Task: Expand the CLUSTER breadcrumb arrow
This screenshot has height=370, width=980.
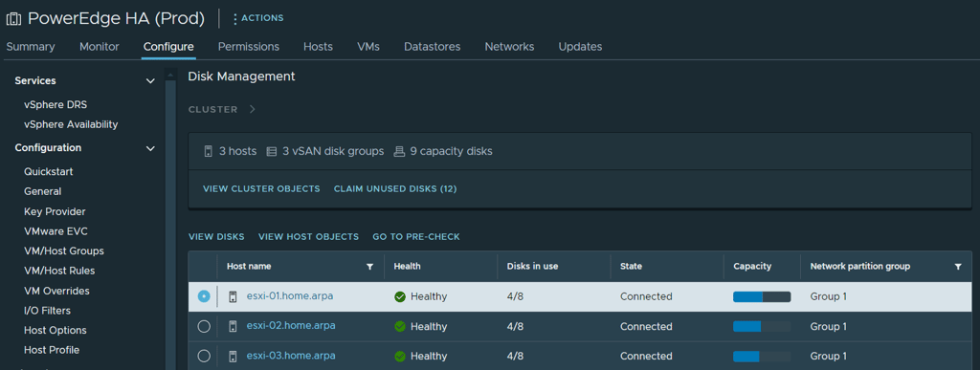Action: coord(252,109)
